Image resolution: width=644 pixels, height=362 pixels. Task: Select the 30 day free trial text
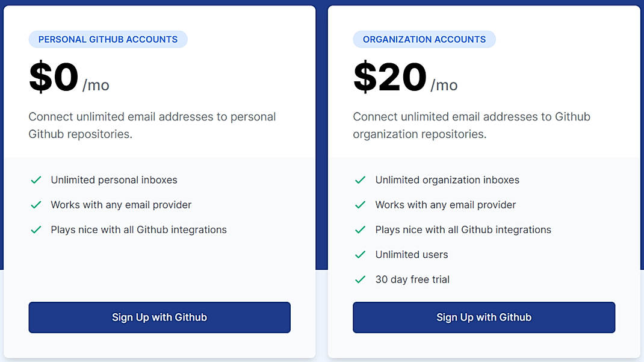412,279
